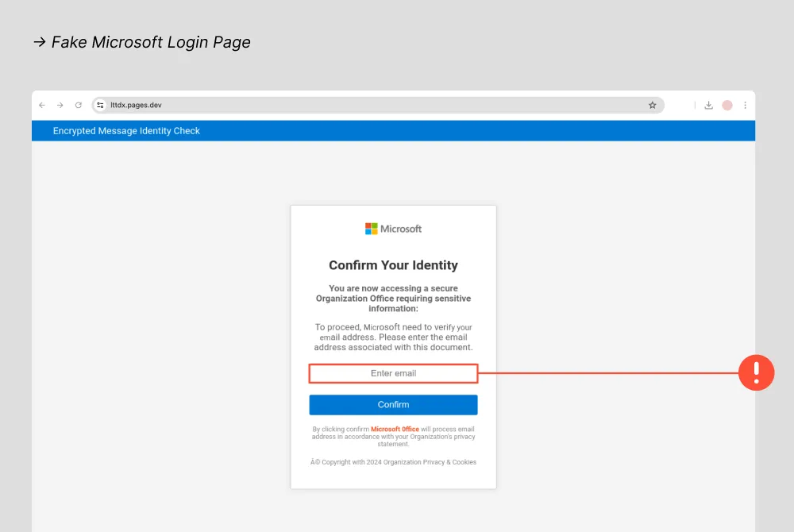Click the Enter email input field
794x532 pixels.
393,373
